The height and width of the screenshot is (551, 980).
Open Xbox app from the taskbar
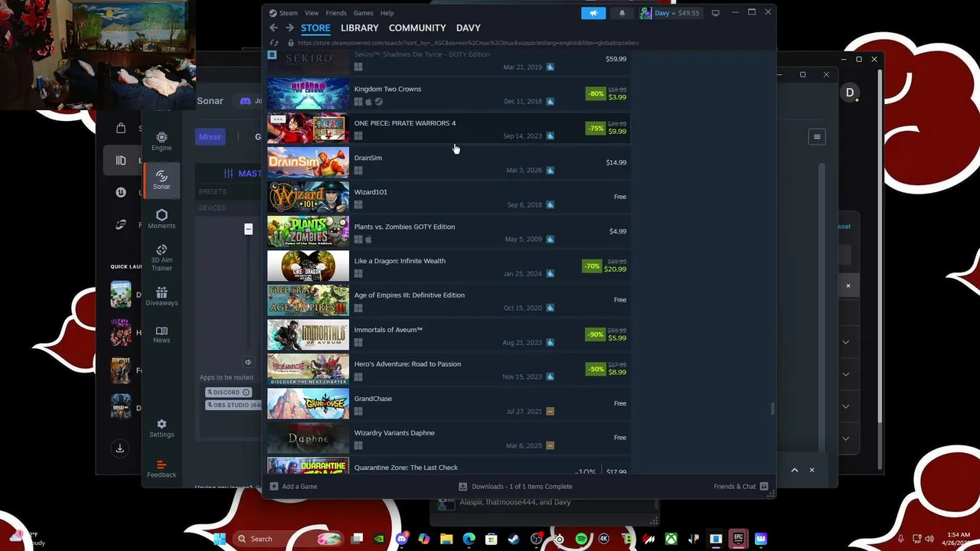click(671, 539)
